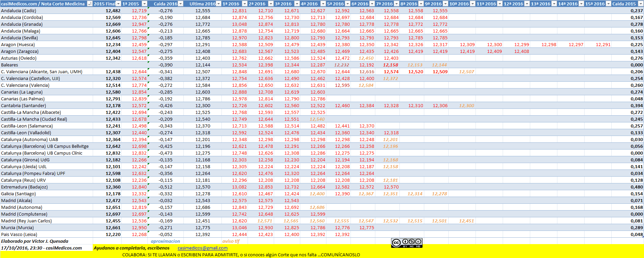644x258 pixels.
Task: Select the 'Andalucia (Granada)' row label
Action: click(22, 24)
